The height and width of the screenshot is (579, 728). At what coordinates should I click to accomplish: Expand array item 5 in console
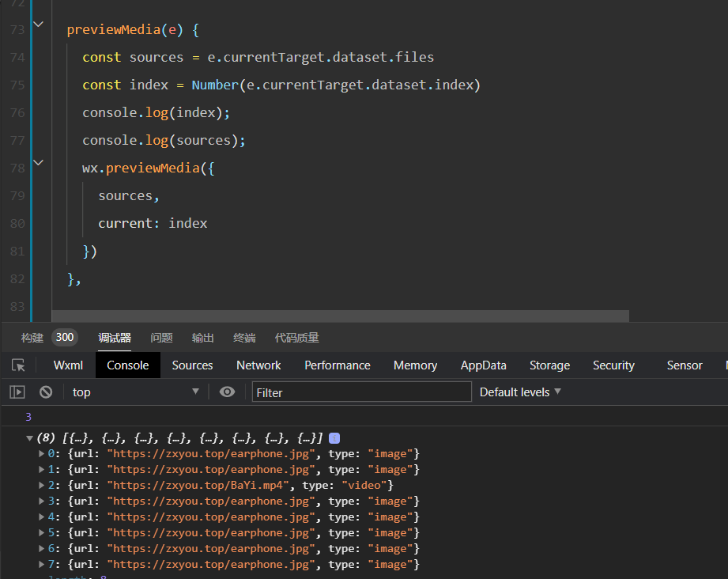(41, 532)
